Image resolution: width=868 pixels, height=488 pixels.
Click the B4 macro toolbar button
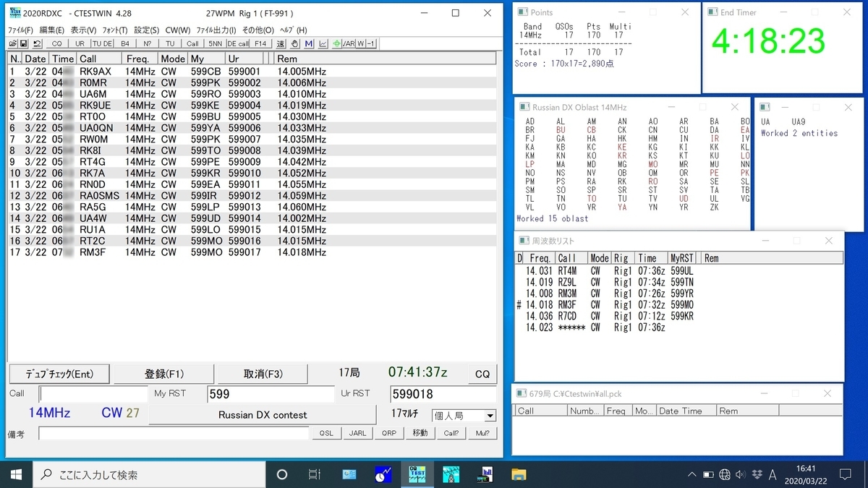tap(125, 43)
